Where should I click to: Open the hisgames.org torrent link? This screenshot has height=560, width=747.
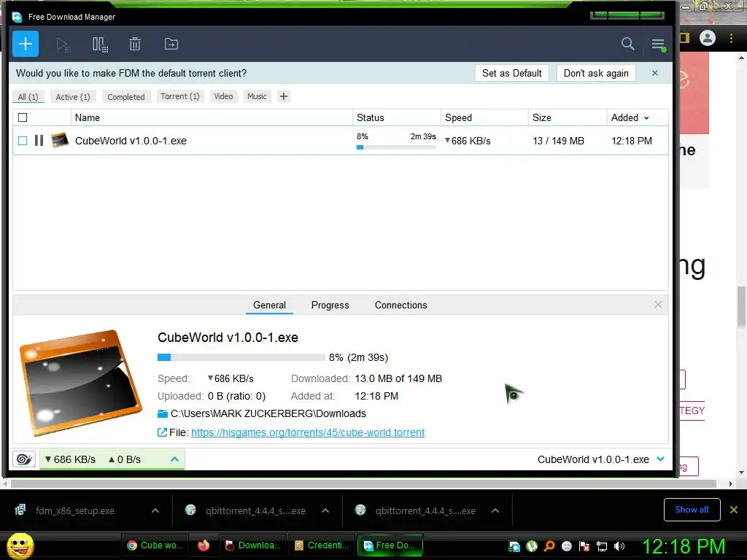click(x=308, y=432)
